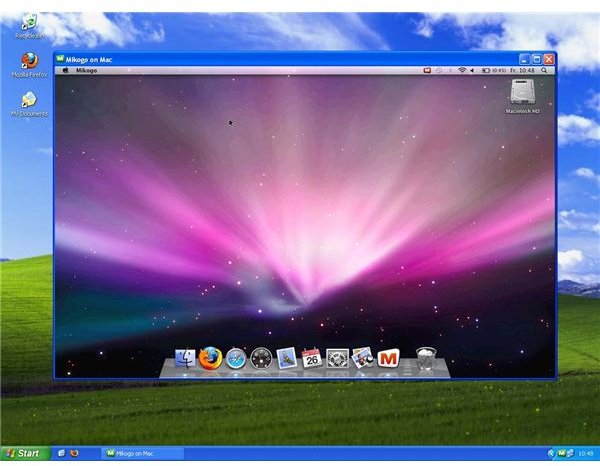Launch Mozilla Firefox from the Windows desktop
600x466 pixels.
29,65
